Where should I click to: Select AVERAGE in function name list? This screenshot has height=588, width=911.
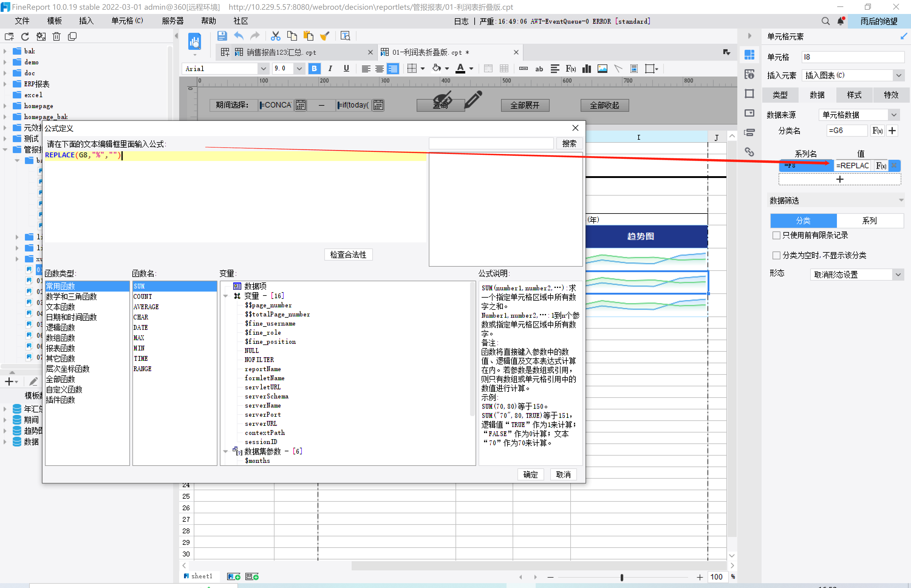[x=146, y=307]
